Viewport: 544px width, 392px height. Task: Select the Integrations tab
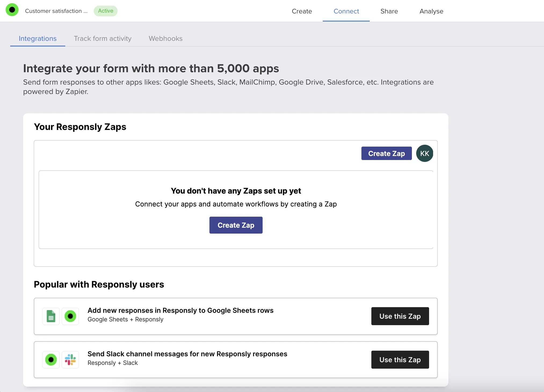[x=38, y=38]
